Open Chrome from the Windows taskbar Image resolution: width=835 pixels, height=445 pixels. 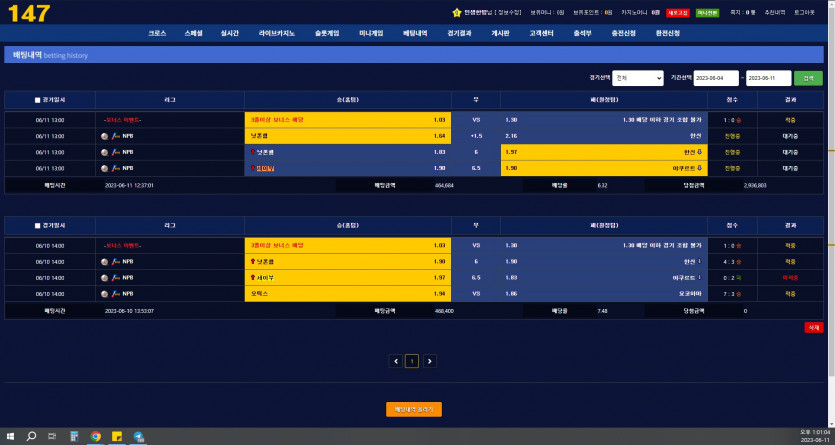(96, 437)
